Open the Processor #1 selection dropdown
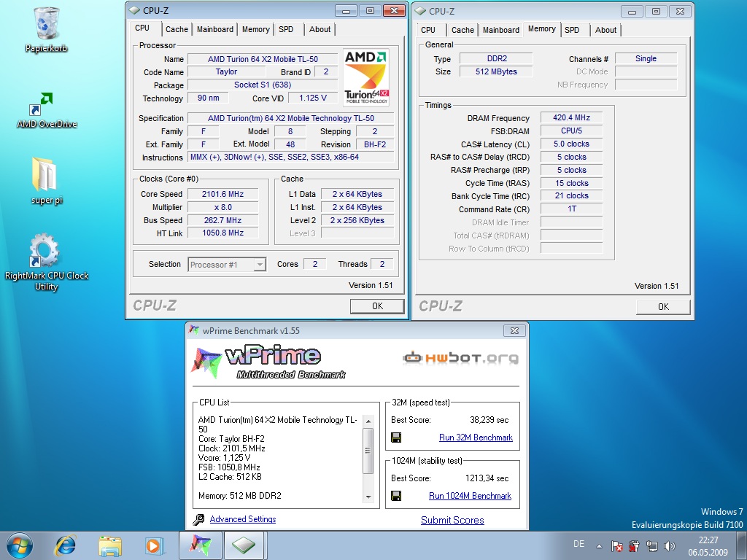747x560 pixels. coord(227,265)
